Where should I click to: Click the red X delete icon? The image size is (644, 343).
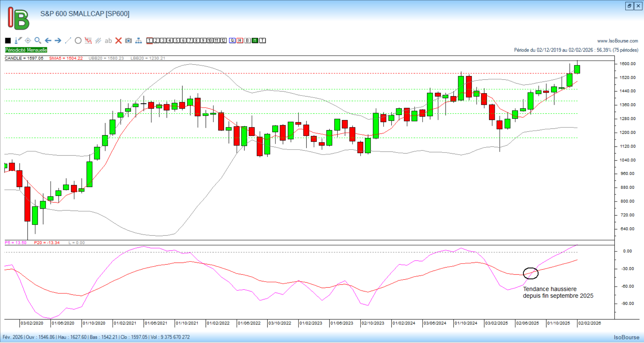118,41
